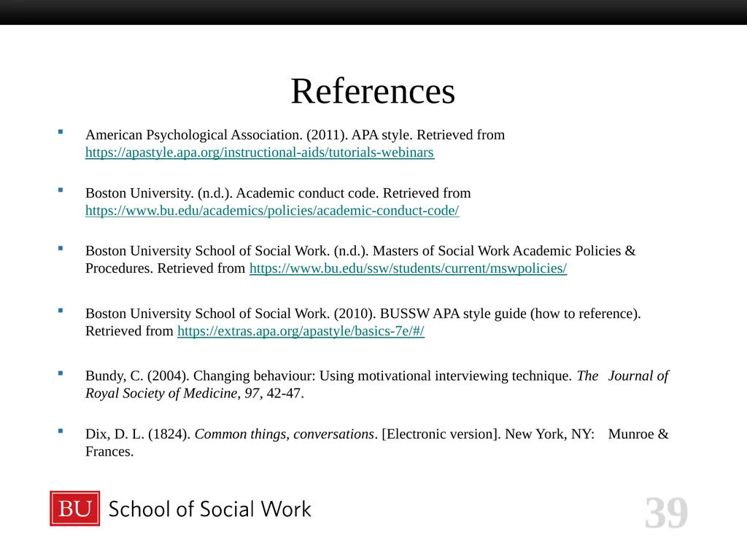This screenshot has height=560, width=747.
Task: Click the References slide title
Action: tap(373, 91)
